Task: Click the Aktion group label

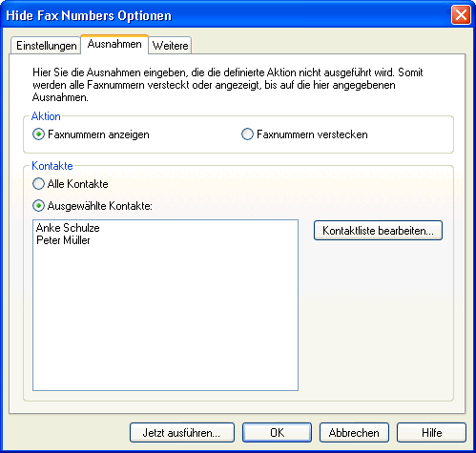Action: 46,116
